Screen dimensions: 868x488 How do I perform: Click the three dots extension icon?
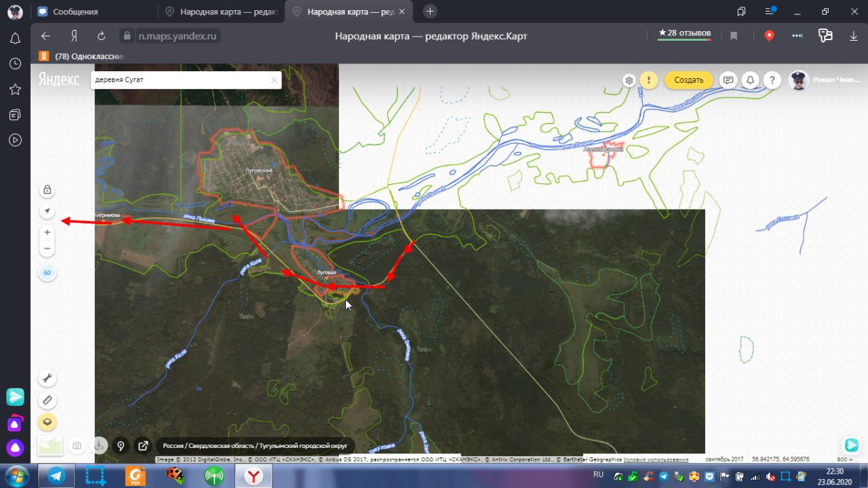[x=797, y=36]
